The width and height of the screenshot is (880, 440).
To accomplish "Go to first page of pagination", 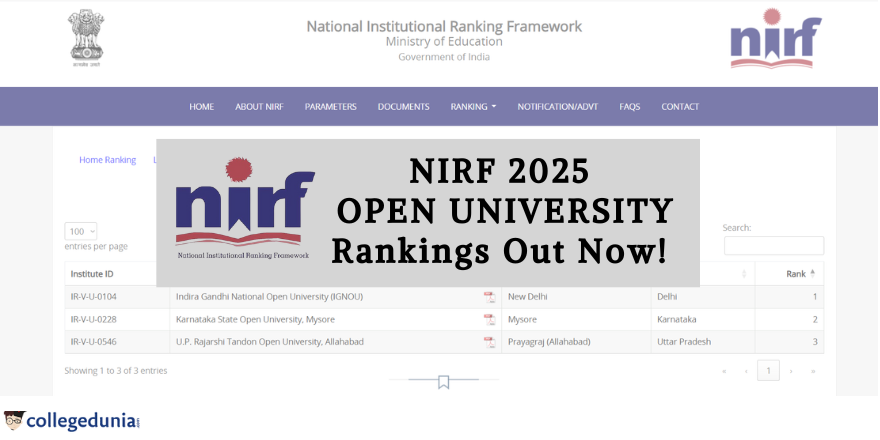I will pos(724,371).
